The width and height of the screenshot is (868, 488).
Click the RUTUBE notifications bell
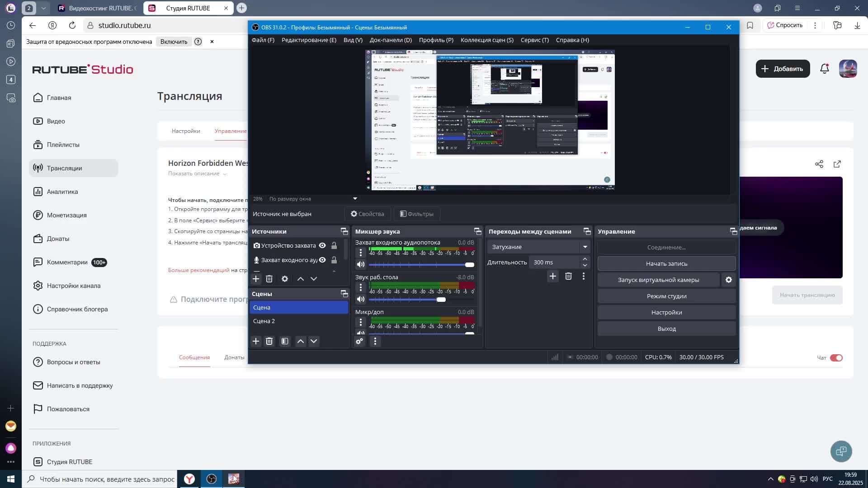(x=824, y=69)
